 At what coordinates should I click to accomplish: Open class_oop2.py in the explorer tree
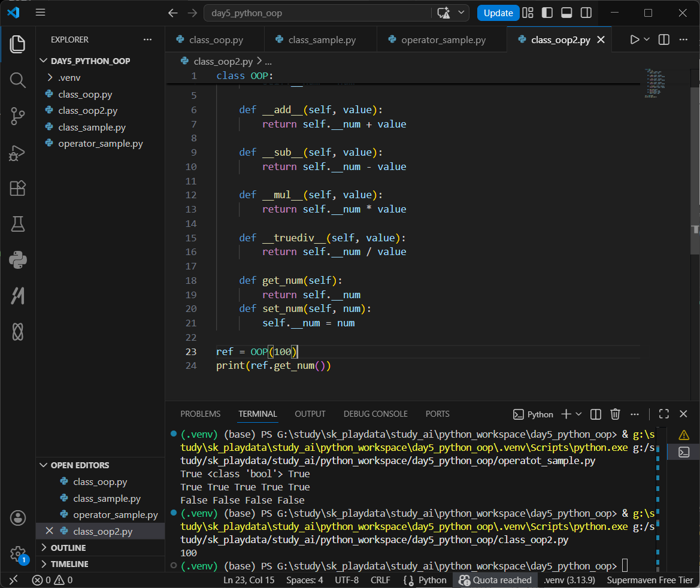point(101,111)
